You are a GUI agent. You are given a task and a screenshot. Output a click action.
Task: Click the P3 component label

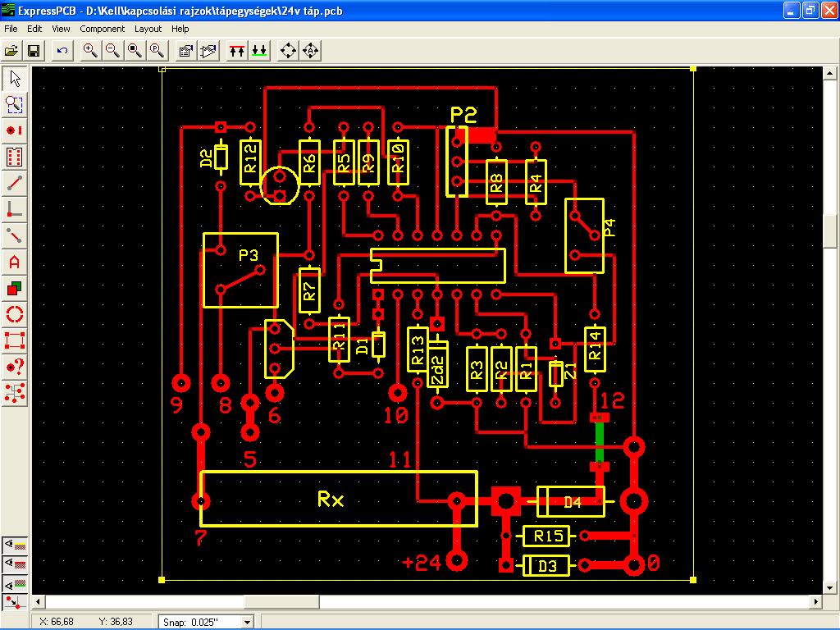[x=248, y=256]
